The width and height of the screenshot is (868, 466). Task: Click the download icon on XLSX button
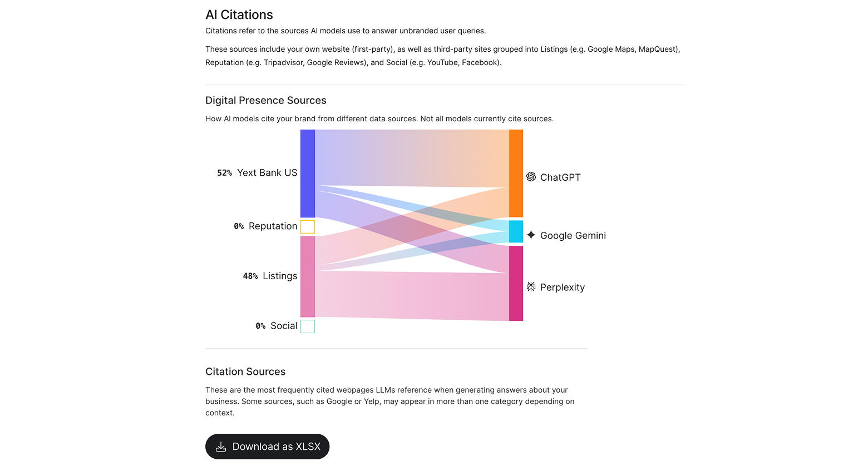coord(221,447)
